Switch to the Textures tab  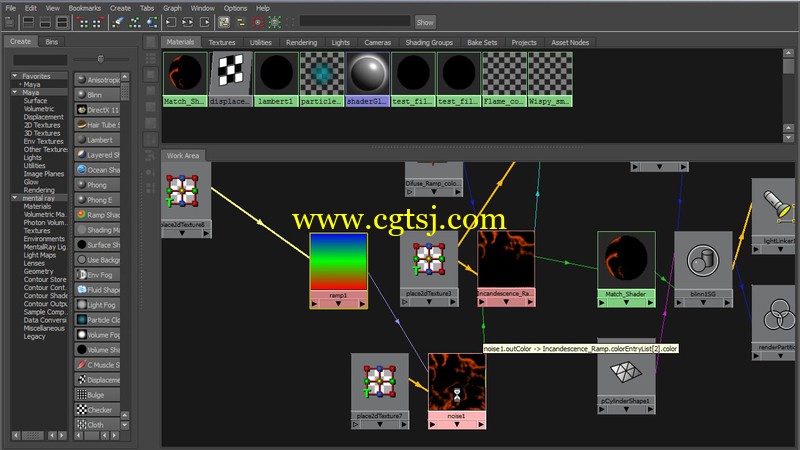(x=222, y=42)
